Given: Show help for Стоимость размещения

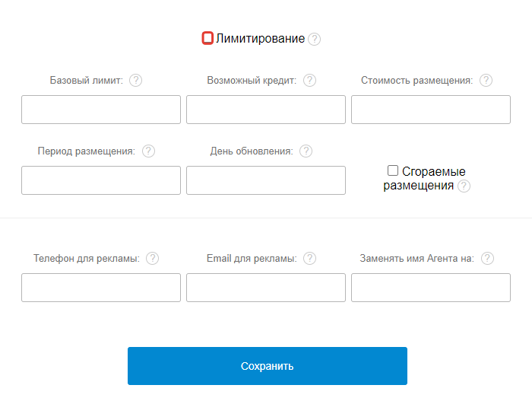Looking at the screenshot, I should pos(486,80).
